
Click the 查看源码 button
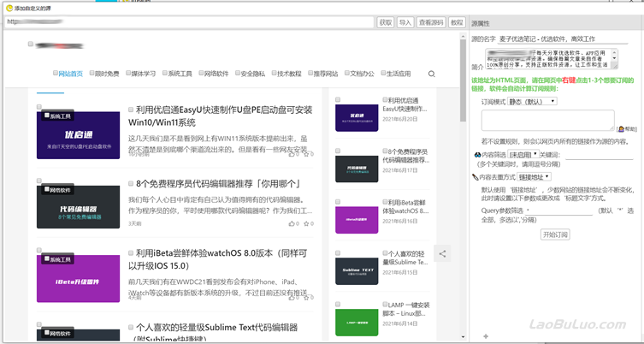pos(431,22)
